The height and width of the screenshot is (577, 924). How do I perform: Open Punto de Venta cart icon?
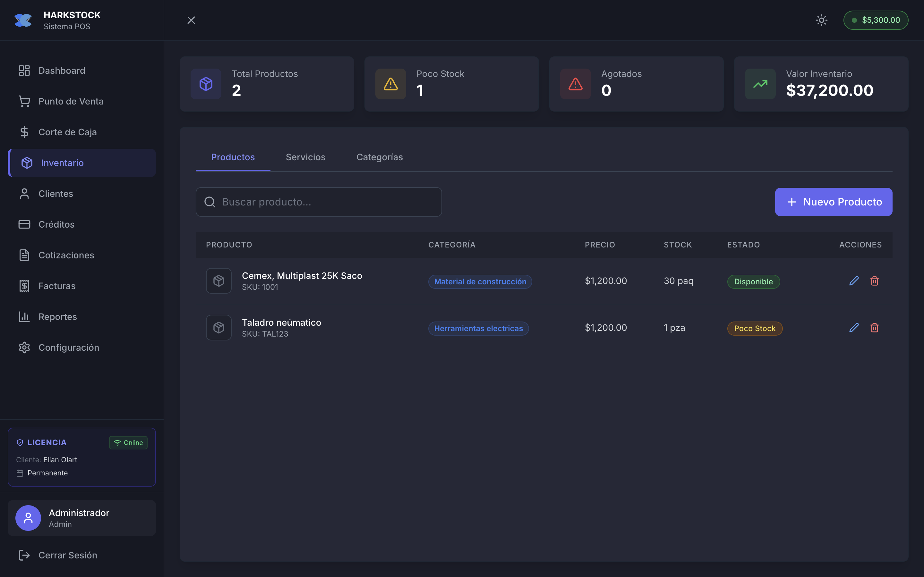coord(24,102)
